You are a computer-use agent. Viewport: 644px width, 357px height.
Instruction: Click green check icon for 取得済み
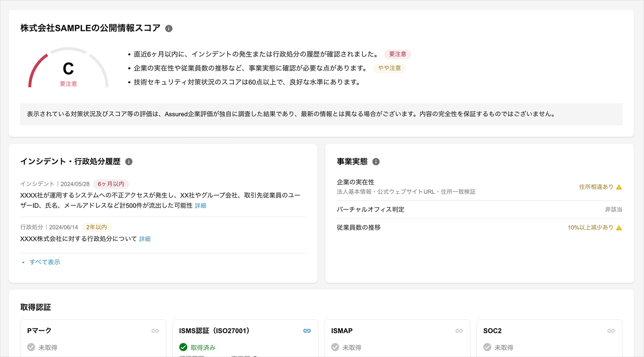183,347
